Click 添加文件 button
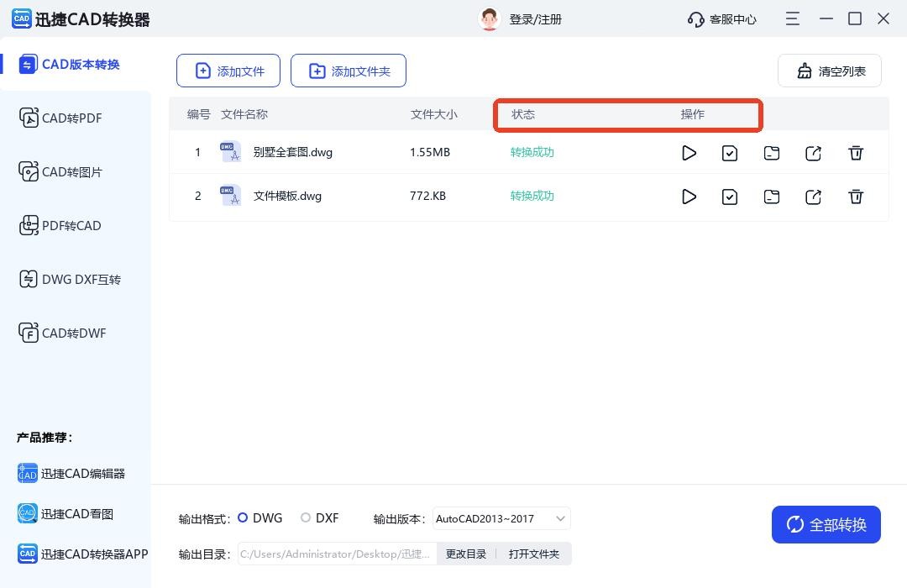The height and width of the screenshot is (588, 907). point(229,71)
